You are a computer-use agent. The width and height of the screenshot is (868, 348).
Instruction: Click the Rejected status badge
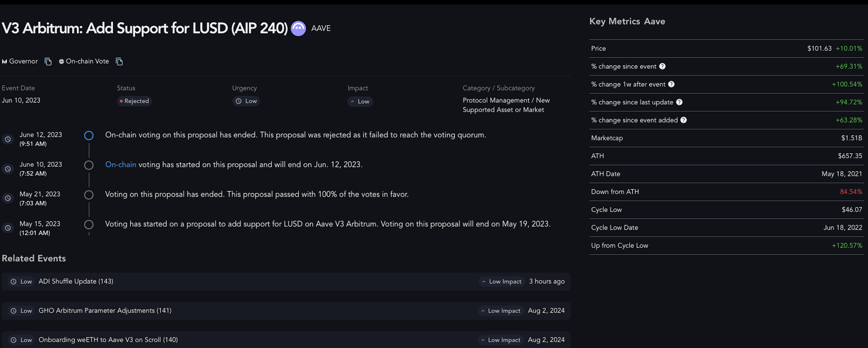tap(134, 101)
